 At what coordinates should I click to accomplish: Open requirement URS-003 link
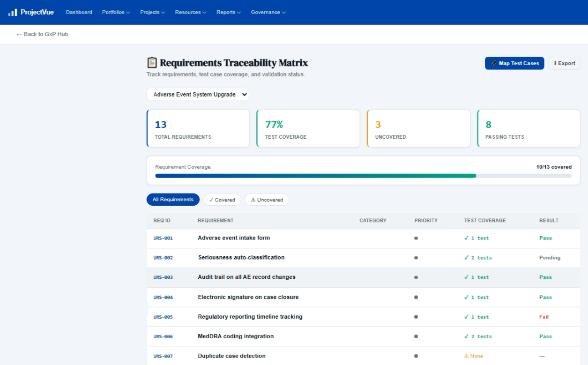(163, 277)
